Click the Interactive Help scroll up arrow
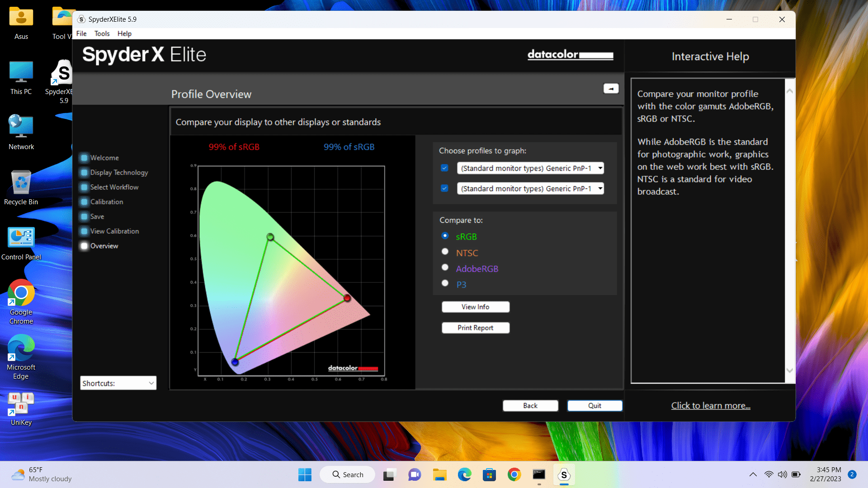The width and height of the screenshot is (868, 488). pyautogui.click(x=790, y=91)
